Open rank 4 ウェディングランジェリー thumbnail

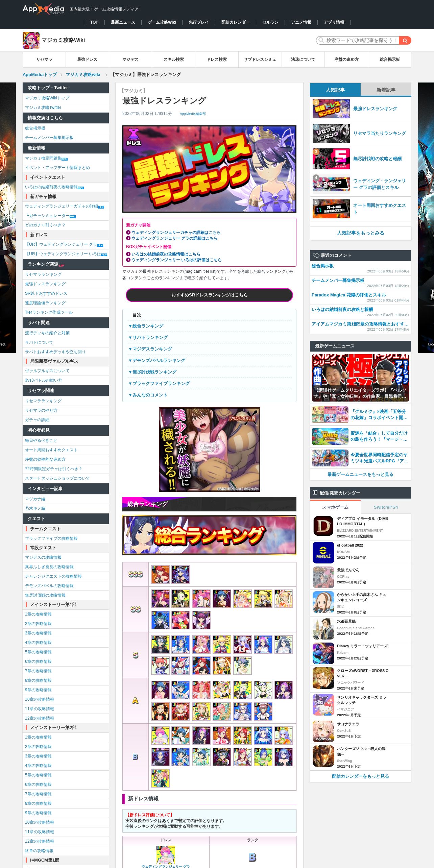click(331, 184)
